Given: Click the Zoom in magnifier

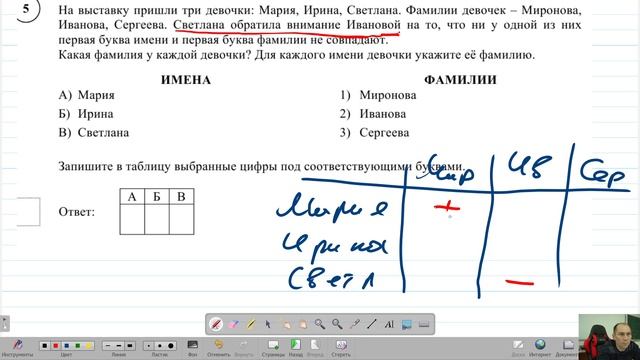Looking at the screenshot, I should tap(320, 324).
